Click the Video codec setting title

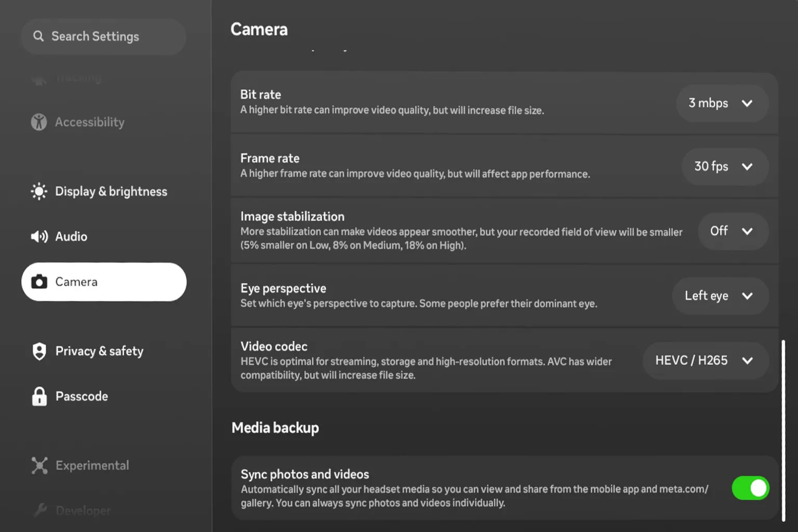pos(274,346)
